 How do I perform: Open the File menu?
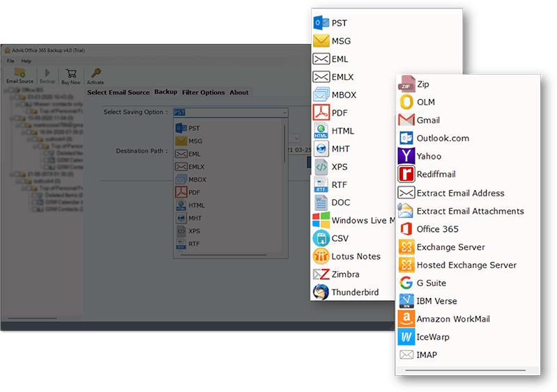tap(10, 61)
